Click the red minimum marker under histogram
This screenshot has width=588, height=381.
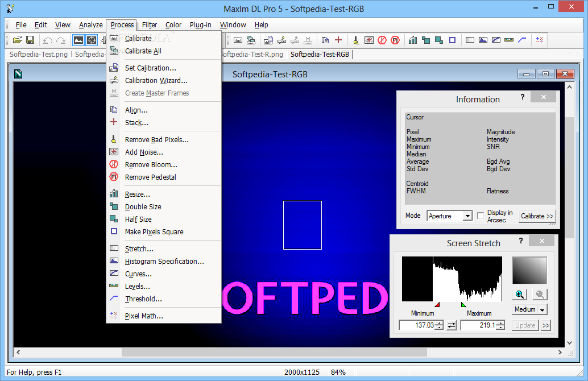[x=437, y=304]
